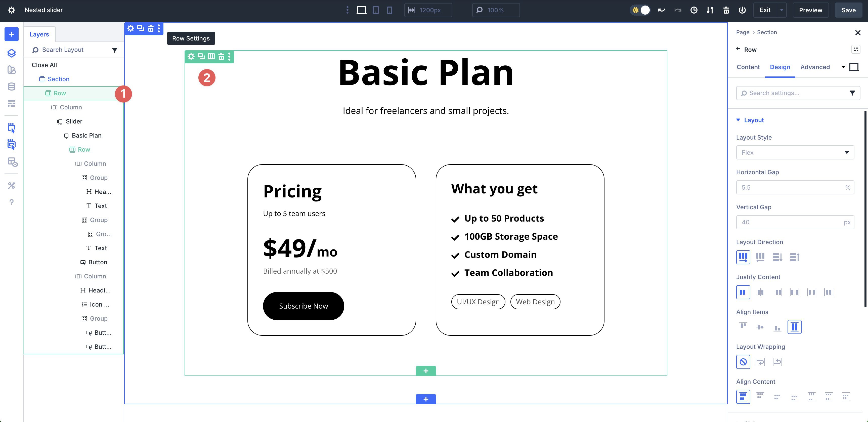Open the layers icon in the left sidebar
Viewport: 868px width, 422px height.
12,53
